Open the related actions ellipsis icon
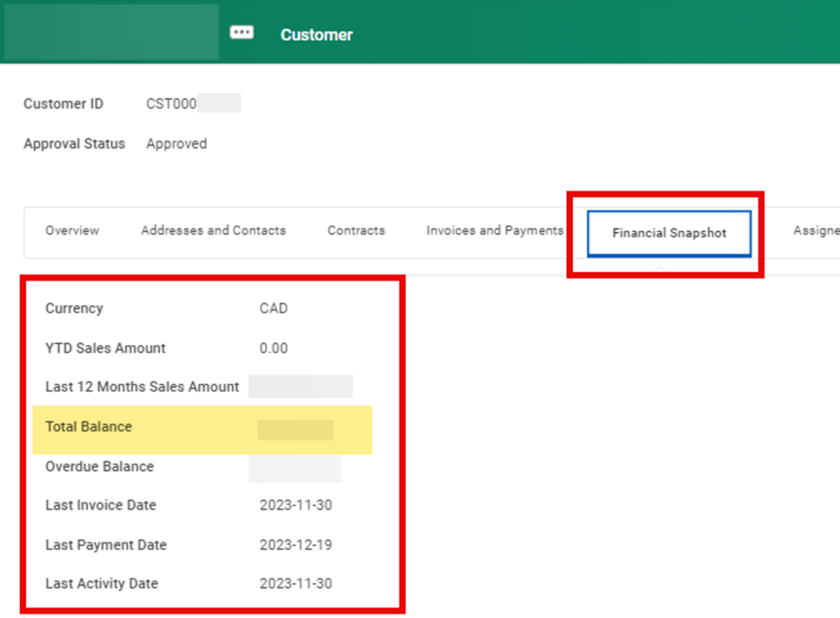Viewport: 840px width, 618px height. pyautogui.click(x=242, y=31)
